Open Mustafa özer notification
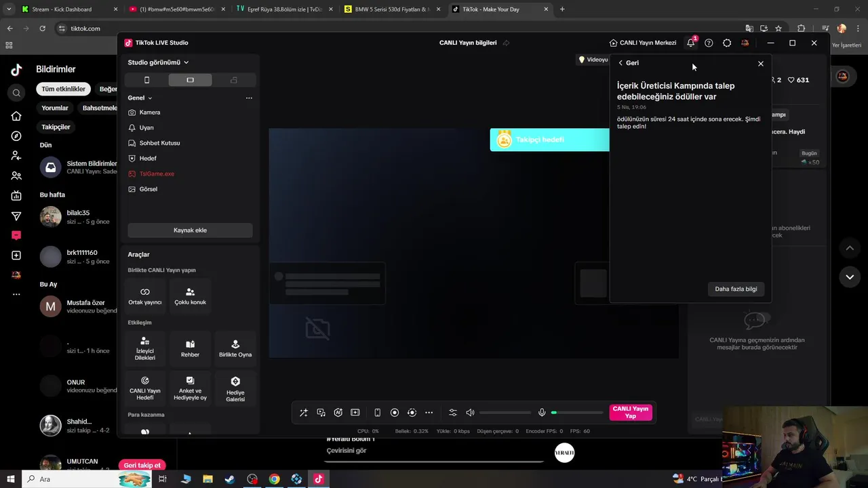 click(78, 306)
